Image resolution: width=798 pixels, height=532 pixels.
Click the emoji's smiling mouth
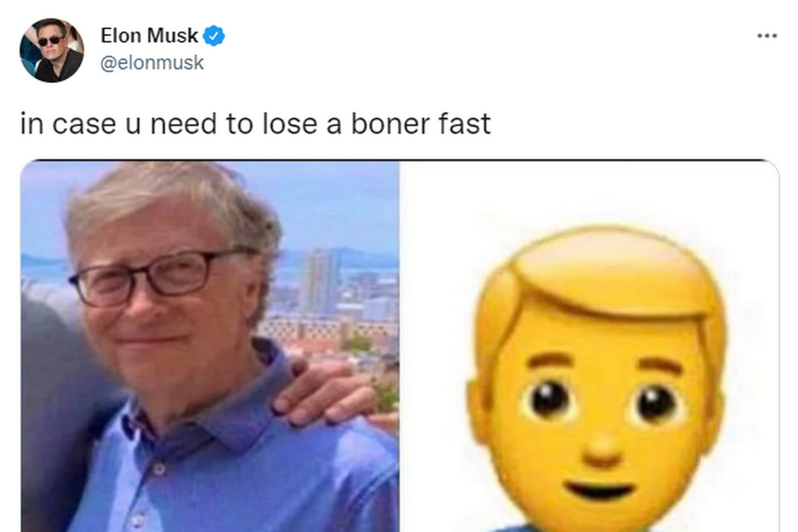click(x=600, y=491)
